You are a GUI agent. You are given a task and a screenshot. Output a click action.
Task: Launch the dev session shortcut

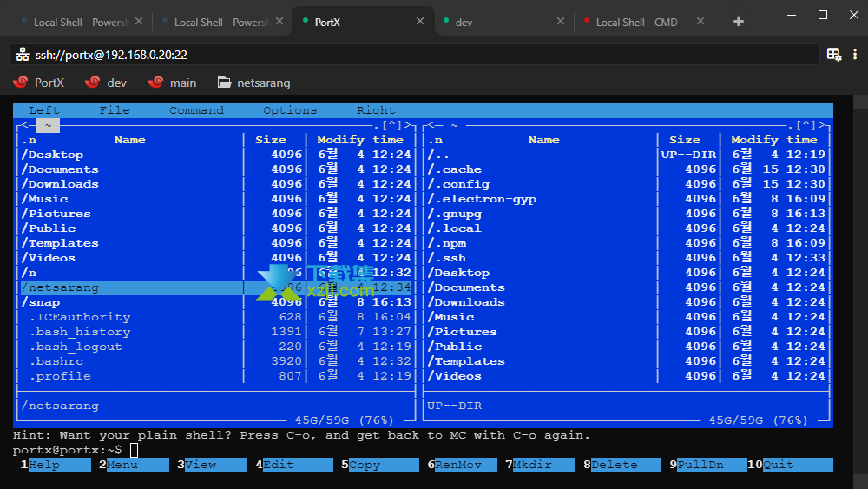tap(106, 83)
